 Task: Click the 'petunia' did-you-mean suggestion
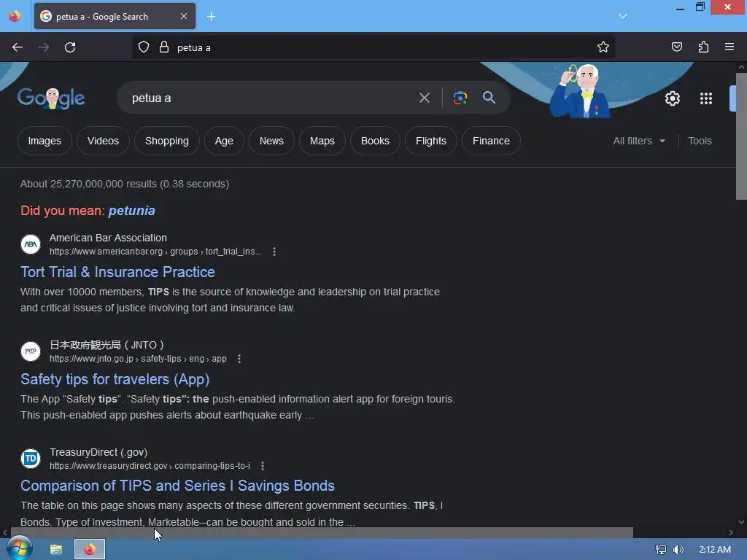coord(132,211)
